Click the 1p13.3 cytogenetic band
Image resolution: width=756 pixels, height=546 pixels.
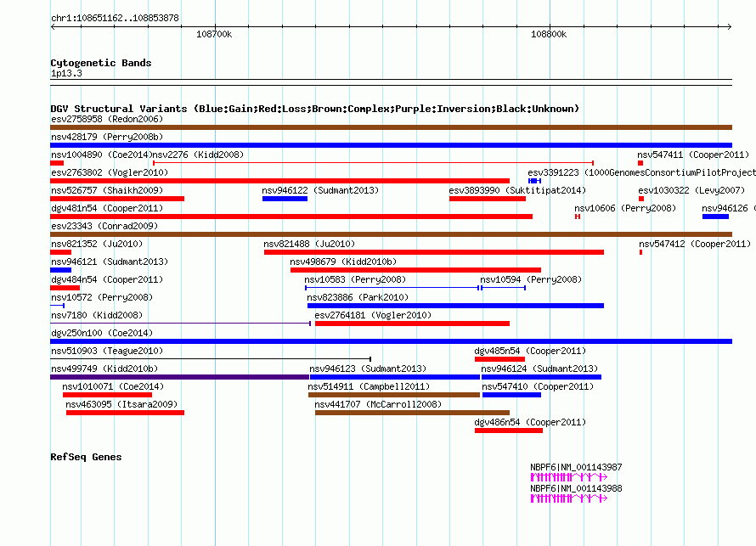(x=391, y=82)
